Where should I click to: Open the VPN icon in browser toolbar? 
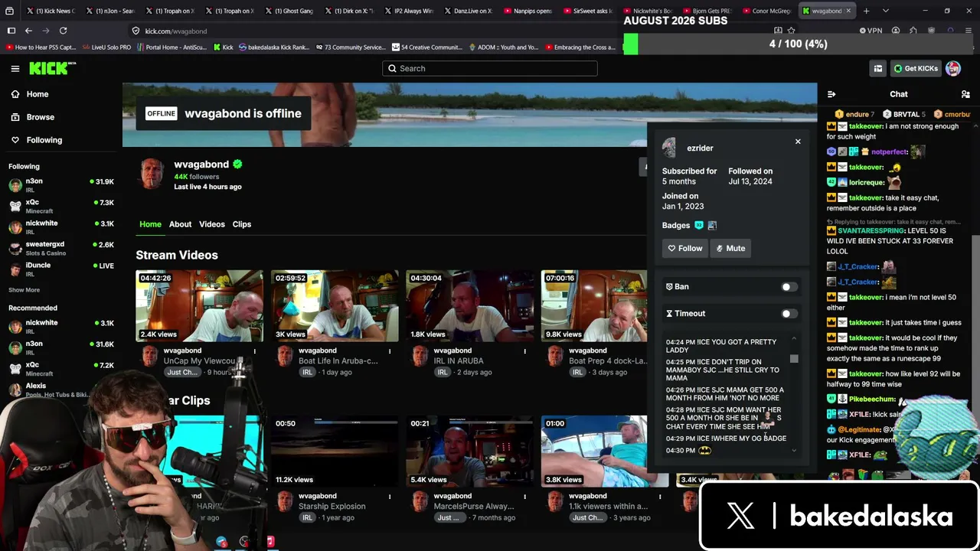[871, 31]
